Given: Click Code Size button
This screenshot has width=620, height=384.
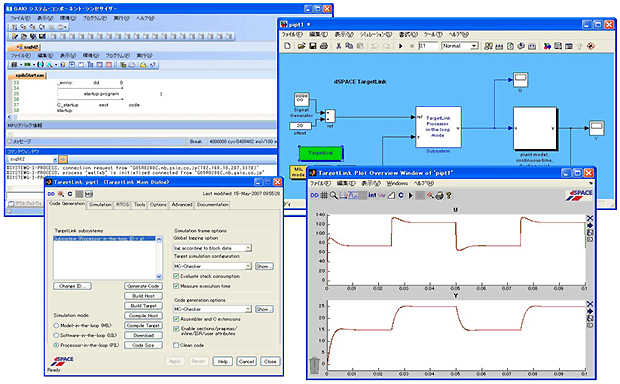Looking at the screenshot, I should [143, 345].
